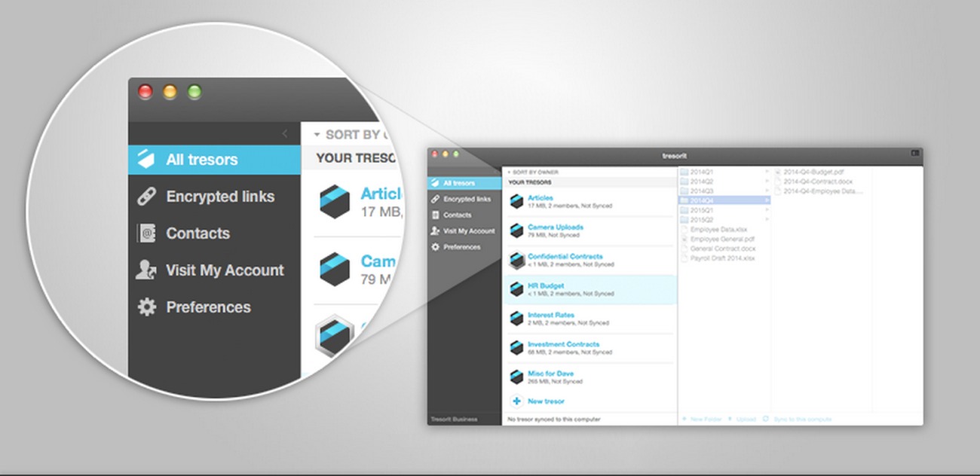Select the file name General Contract.docx
Image resolution: width=980 pixels, height=476 pixels.
[x=723, y=249]
